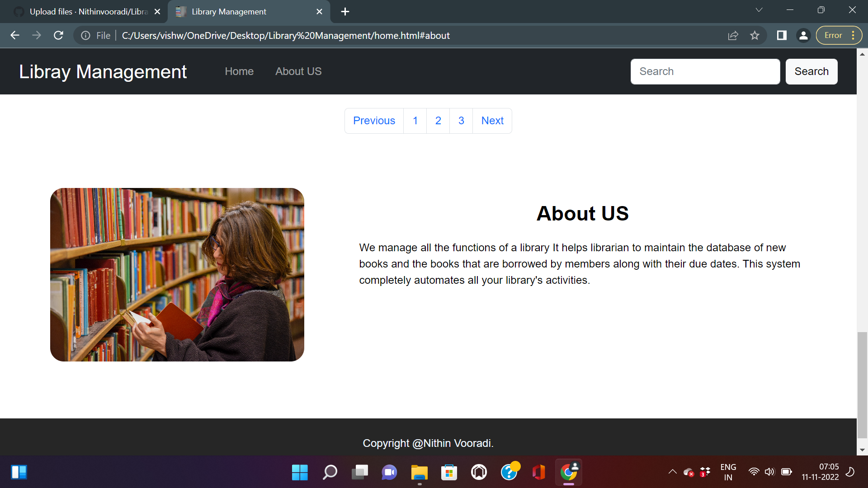The height and width of the screenshot is (488, 868).
Task: Select page 3 in pagination
Action: (x=461, y=121)
